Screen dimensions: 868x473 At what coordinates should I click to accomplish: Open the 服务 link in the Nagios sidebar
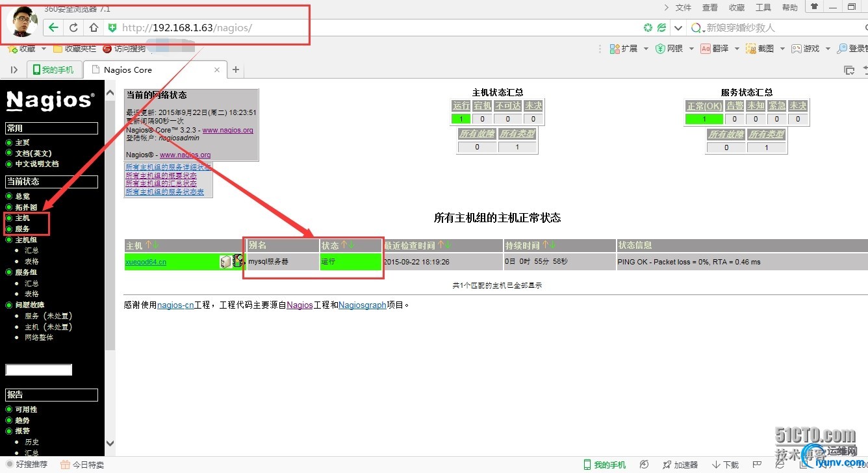pyautogui.click(x=23, y=229)
